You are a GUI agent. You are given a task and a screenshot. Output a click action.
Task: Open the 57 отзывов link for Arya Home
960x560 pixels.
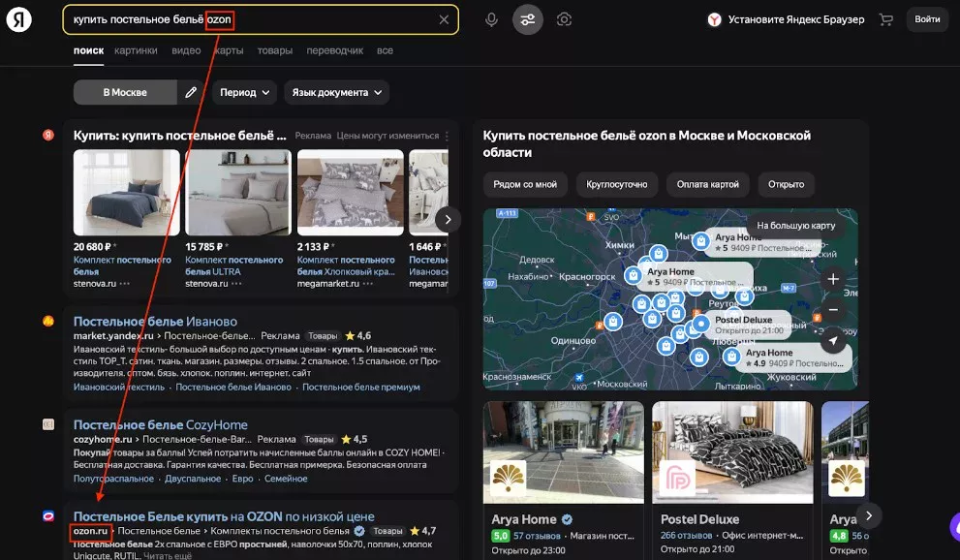click(537, 536)
